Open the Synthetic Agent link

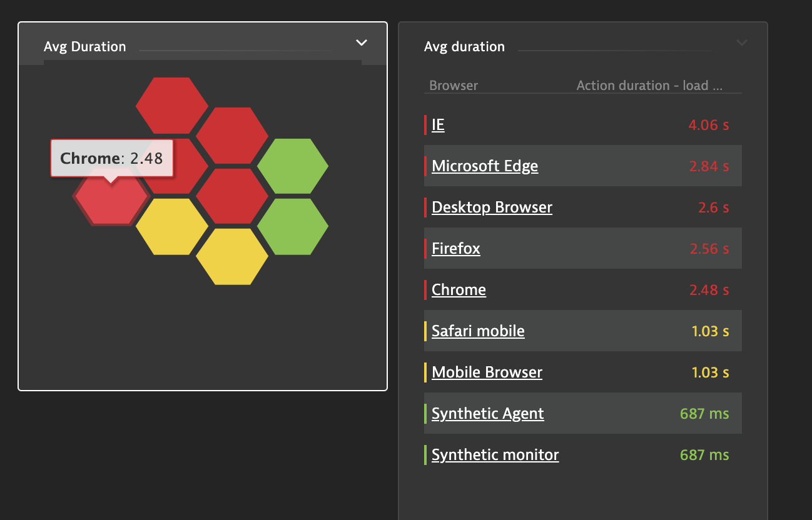click(488, 413)
